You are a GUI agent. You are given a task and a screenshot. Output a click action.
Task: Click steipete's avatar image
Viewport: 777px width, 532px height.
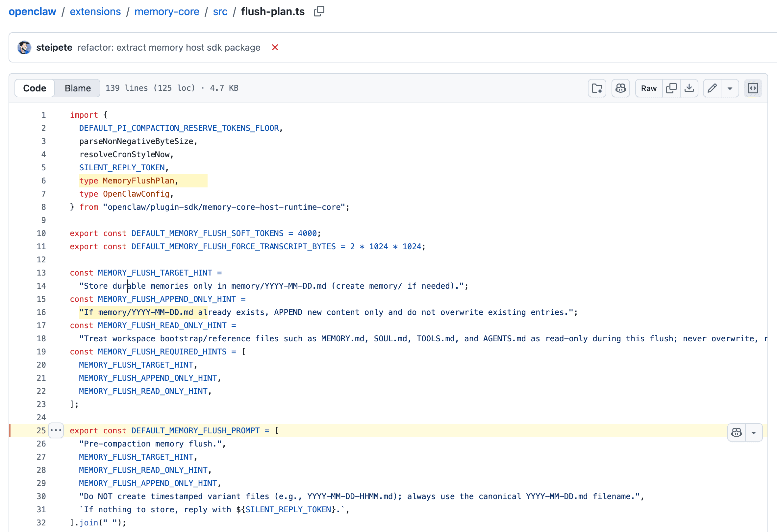pyautogui.click(x=24, y=47)
